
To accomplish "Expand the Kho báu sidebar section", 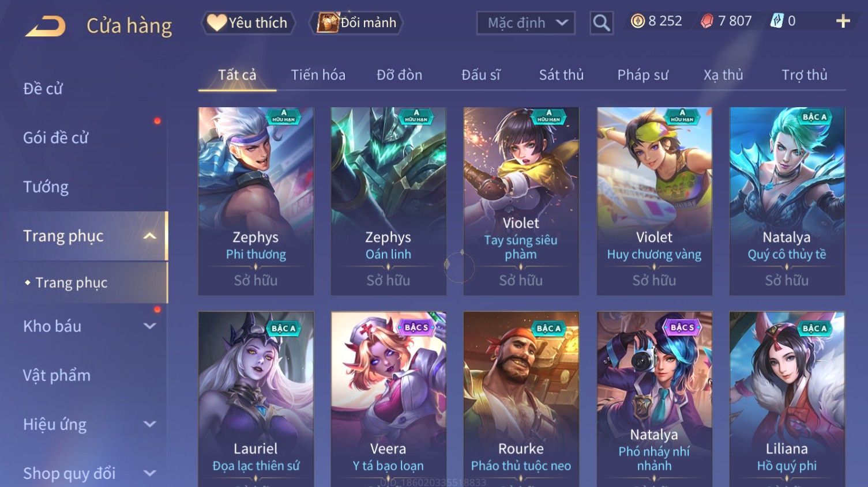I will 149,326.
